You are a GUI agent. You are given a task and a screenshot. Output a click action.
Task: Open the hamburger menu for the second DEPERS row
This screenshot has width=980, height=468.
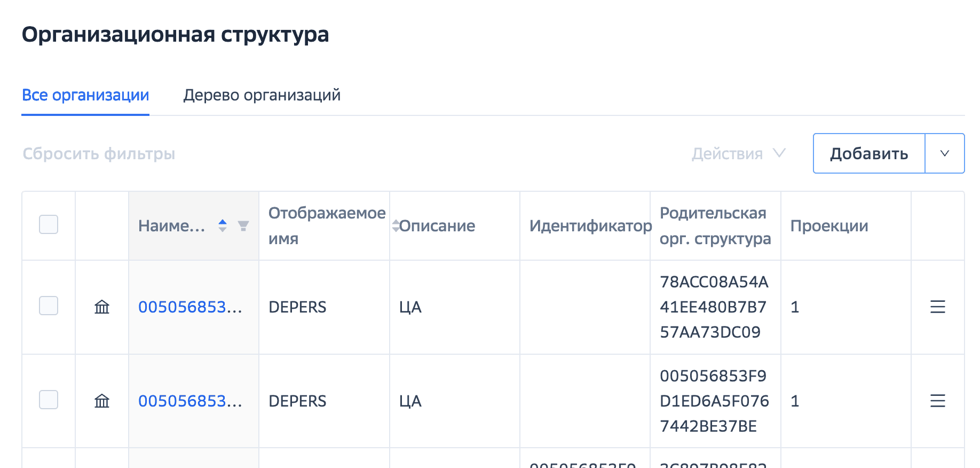tap(937, 401)
